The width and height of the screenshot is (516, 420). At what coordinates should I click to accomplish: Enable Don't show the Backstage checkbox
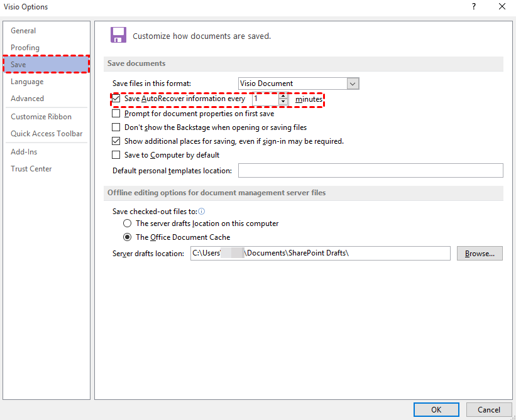click(x=116, y=127)
